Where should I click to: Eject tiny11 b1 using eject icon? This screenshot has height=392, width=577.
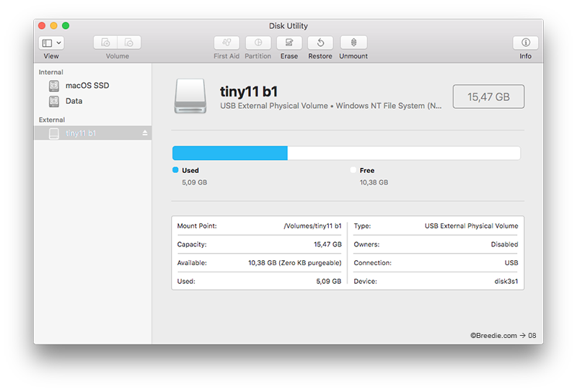(145, 133)
